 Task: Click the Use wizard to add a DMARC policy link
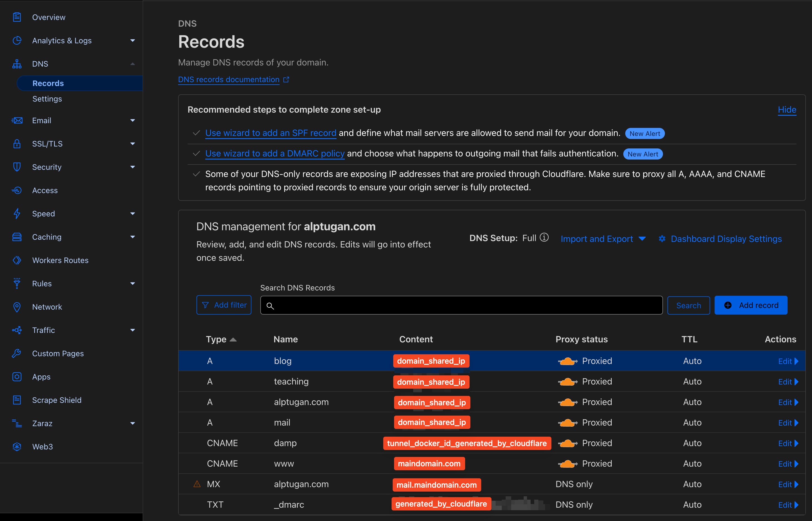tap(275, 154)
